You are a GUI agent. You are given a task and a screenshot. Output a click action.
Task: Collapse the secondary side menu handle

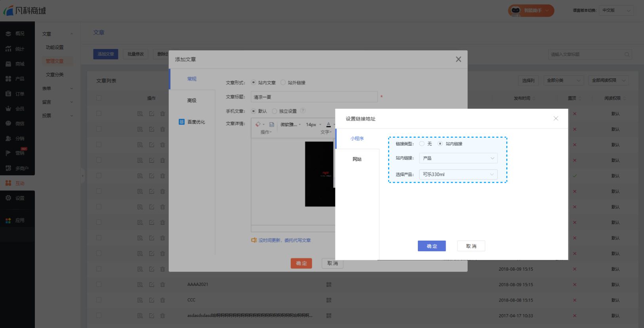tap(83, 175)
